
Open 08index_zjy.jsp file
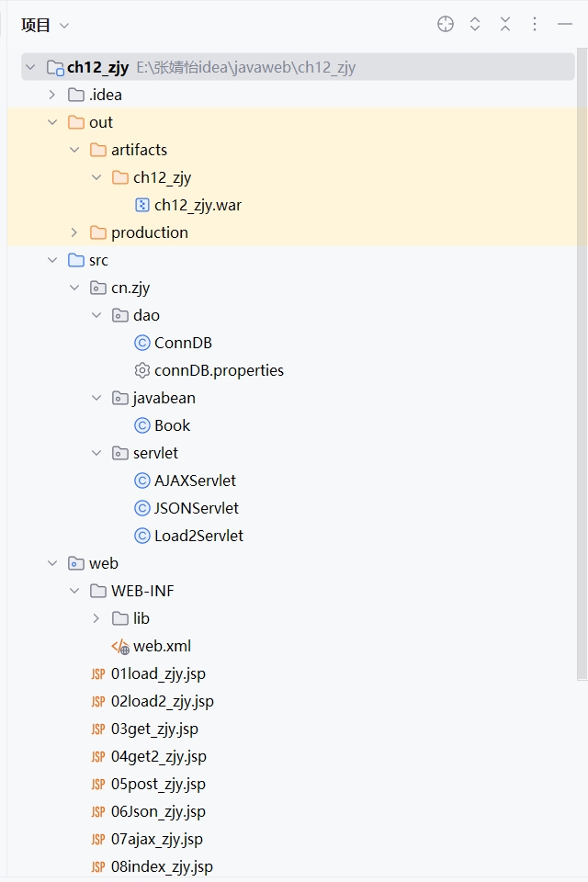[162, 866]
